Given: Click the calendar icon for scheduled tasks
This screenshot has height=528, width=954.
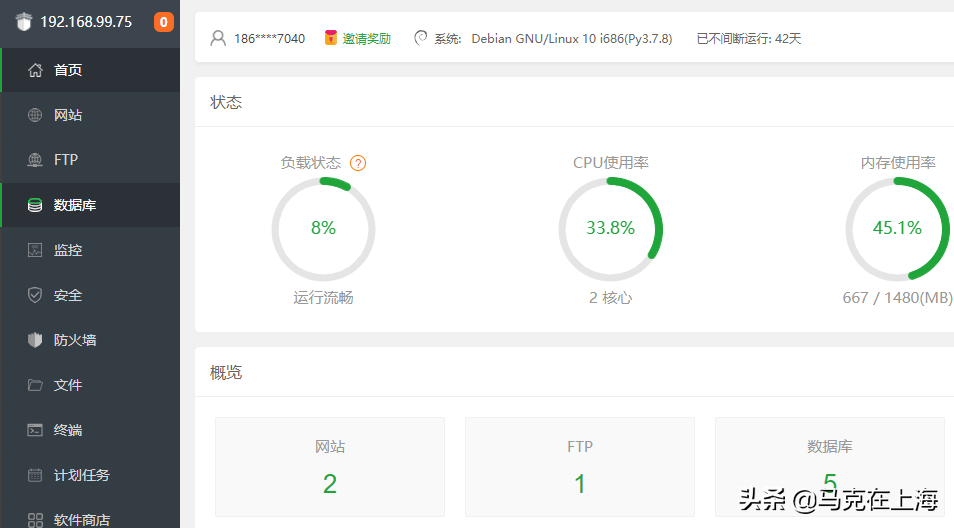Looking at the screenshot, I should click(x=36, y=475).
